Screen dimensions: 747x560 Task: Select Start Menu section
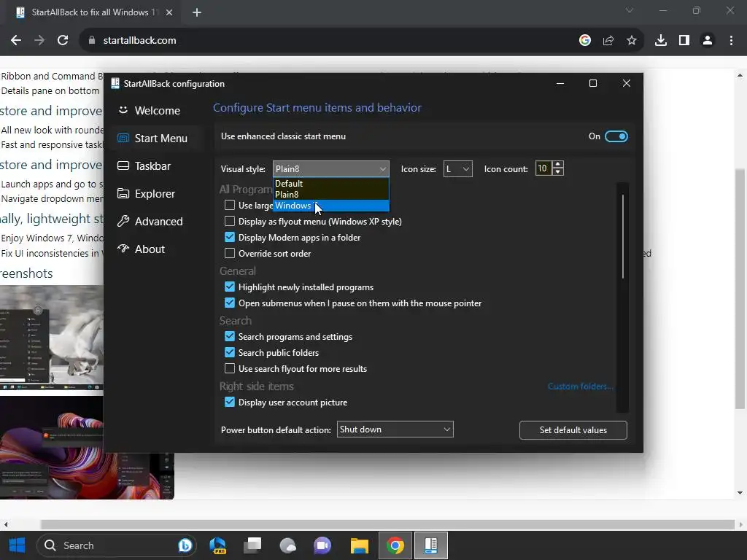click(157, 138)
